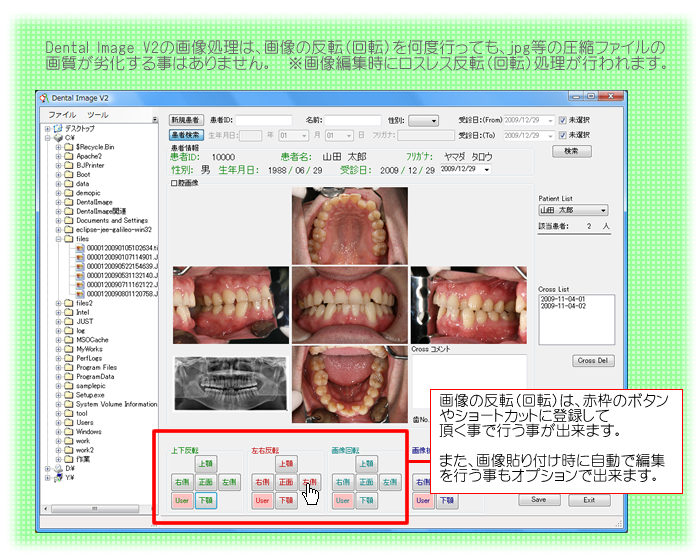Click the C¥ drive icon in the tree

pos(58,138)
